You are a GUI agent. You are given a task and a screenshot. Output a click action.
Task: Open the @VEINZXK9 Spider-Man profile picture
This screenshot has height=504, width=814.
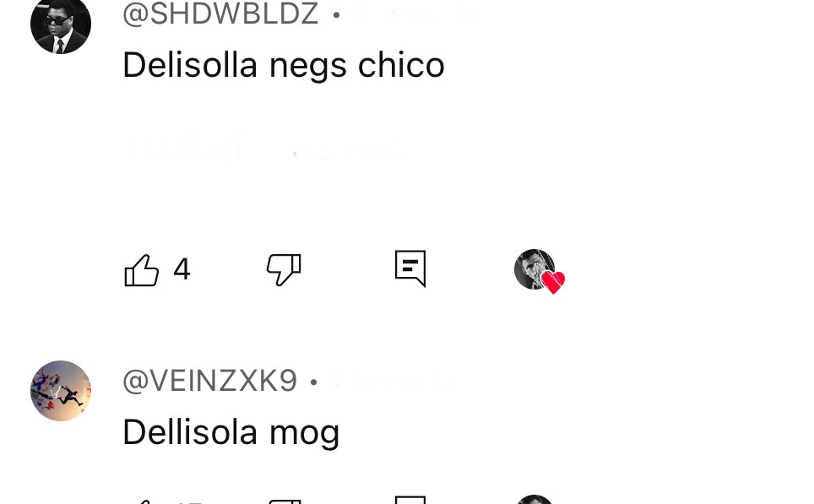pos(61,390)
